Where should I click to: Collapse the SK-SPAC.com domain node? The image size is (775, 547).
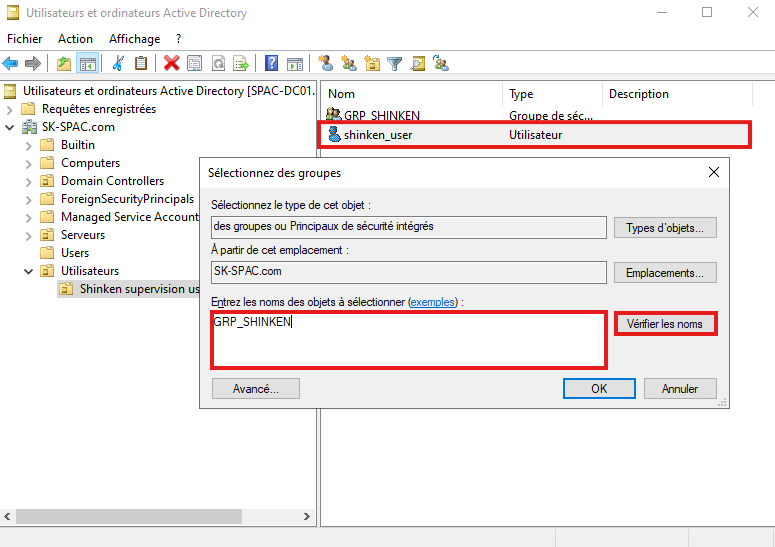[10, 127]
